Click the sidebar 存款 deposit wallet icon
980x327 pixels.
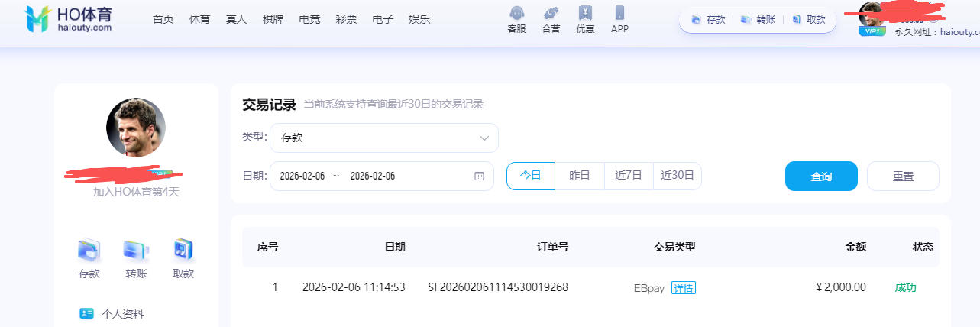click(89, 250)
